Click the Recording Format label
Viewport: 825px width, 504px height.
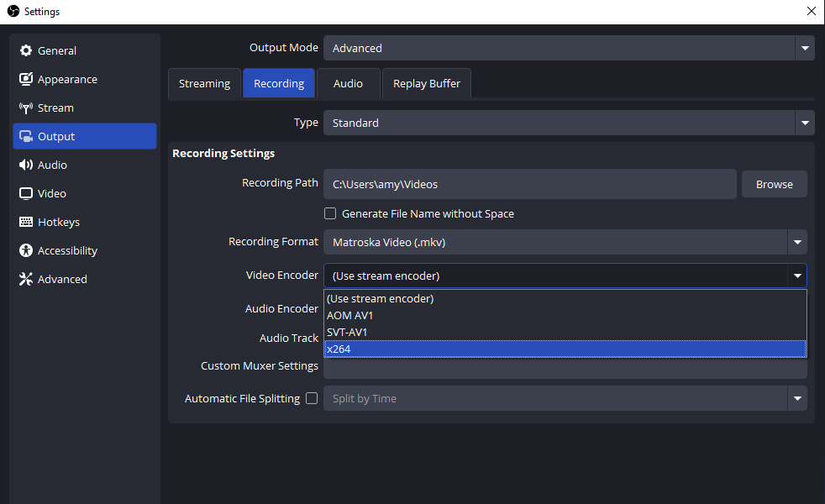(274, 241)
